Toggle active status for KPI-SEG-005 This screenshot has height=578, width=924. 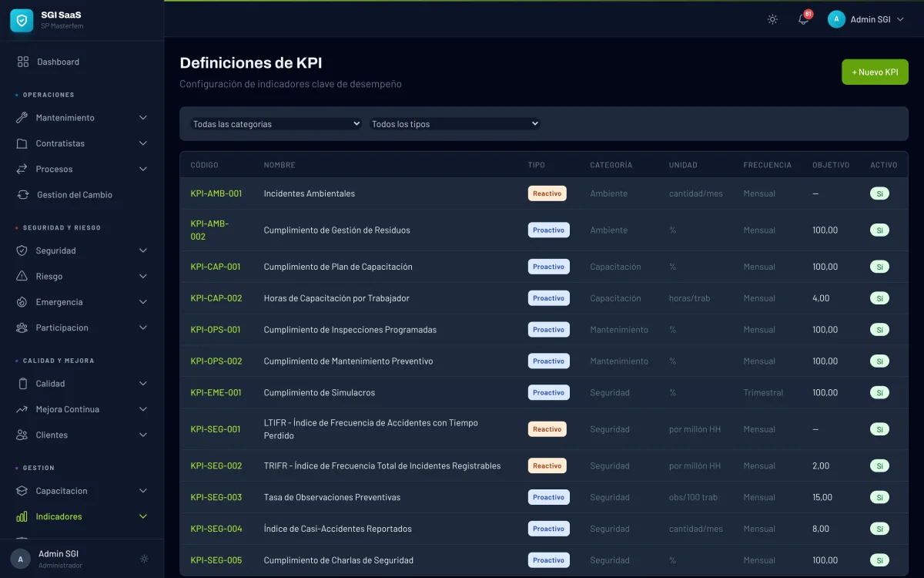click(879, 560)
